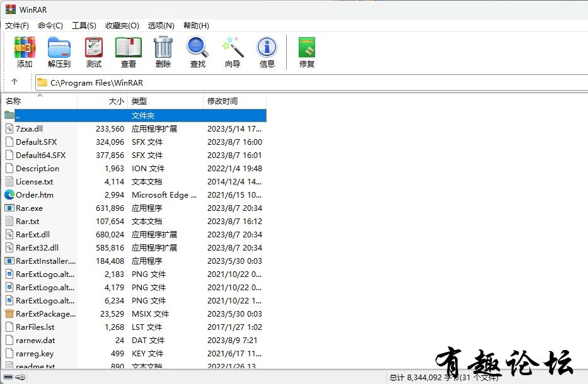Click the '文件夹' type in the parent row
This screenshot has height=384, width=588.
(143, 115)
